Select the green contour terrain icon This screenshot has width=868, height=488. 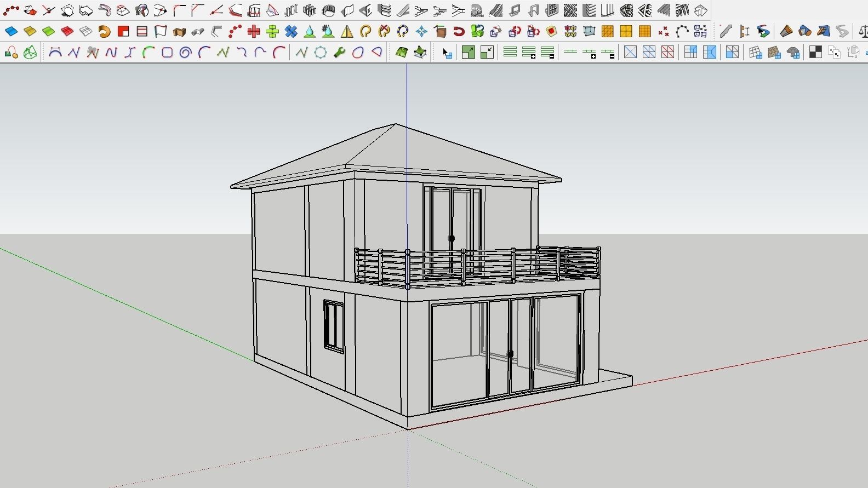click(402, 53)
